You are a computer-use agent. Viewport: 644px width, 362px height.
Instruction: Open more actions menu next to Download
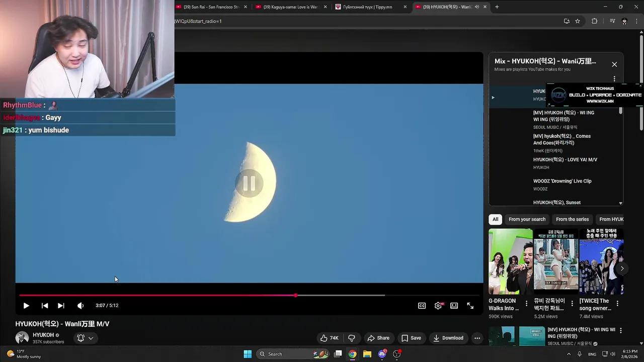tap(477, 338)
